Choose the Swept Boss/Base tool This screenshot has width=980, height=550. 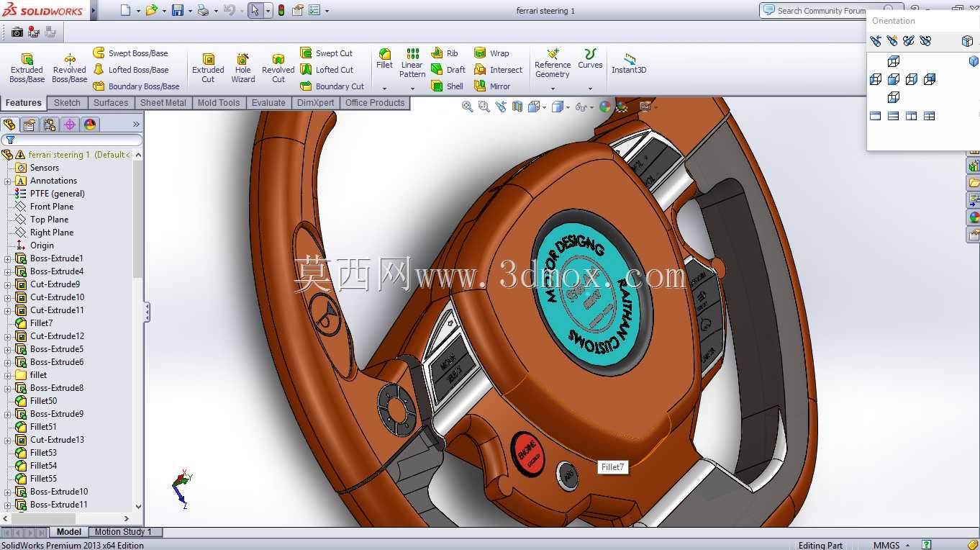pos(130,53)
